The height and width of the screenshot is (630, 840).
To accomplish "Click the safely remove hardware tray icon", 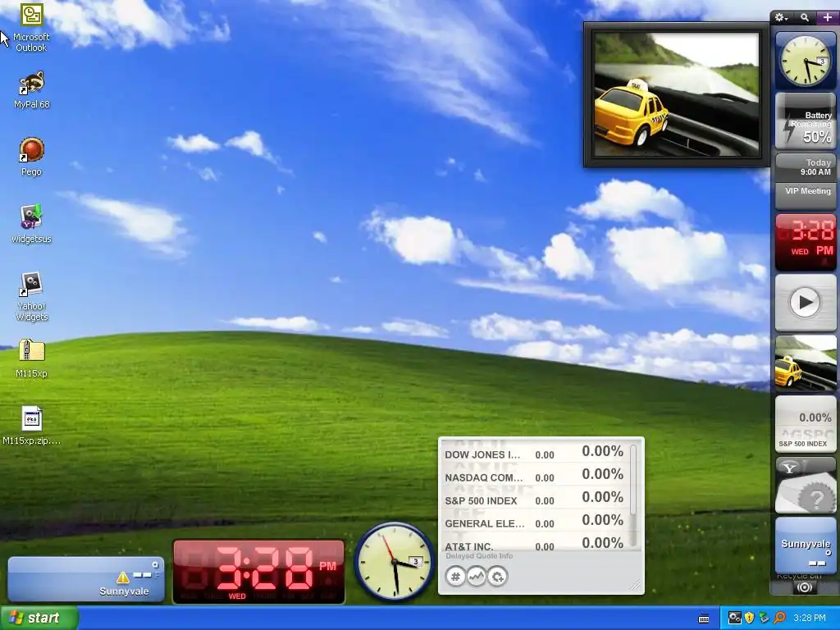I will [764, 619].
